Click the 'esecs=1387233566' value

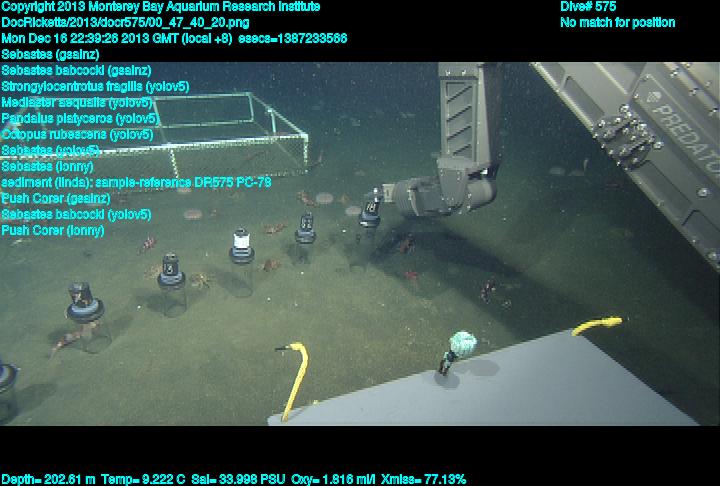(292, 38)
